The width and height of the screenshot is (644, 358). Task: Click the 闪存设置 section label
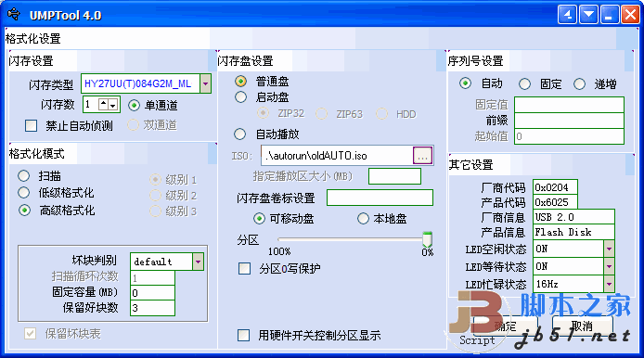tap(32, 61)
